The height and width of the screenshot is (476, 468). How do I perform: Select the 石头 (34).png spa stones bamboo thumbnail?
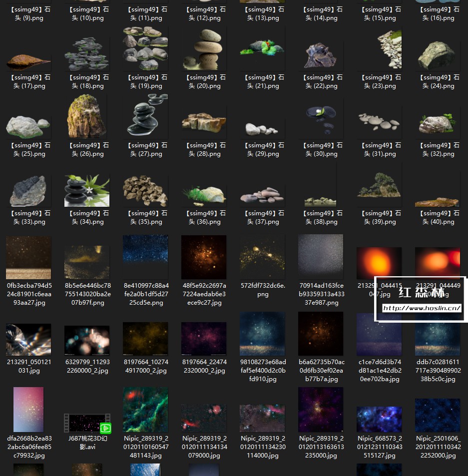click(x=87, y=190)
